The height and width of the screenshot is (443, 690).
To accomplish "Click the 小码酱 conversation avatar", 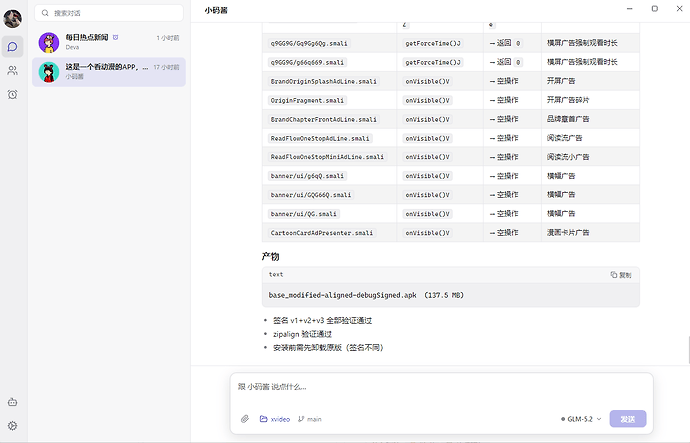I will pos(49,72).
